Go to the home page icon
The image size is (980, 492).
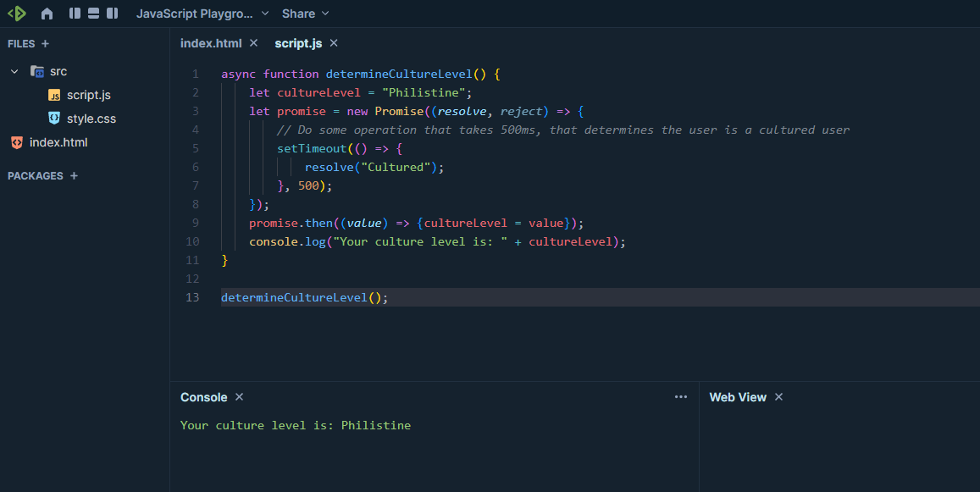[x=47, y=14]
